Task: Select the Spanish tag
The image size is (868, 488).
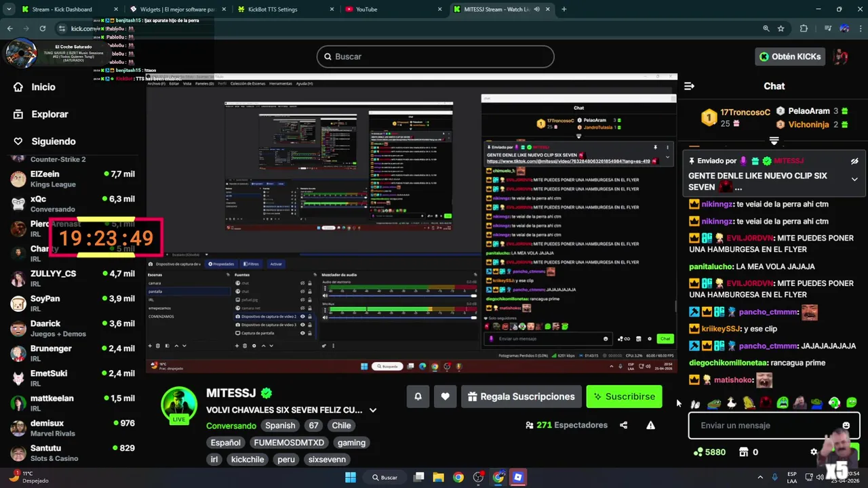Action: tap(280, 426)
